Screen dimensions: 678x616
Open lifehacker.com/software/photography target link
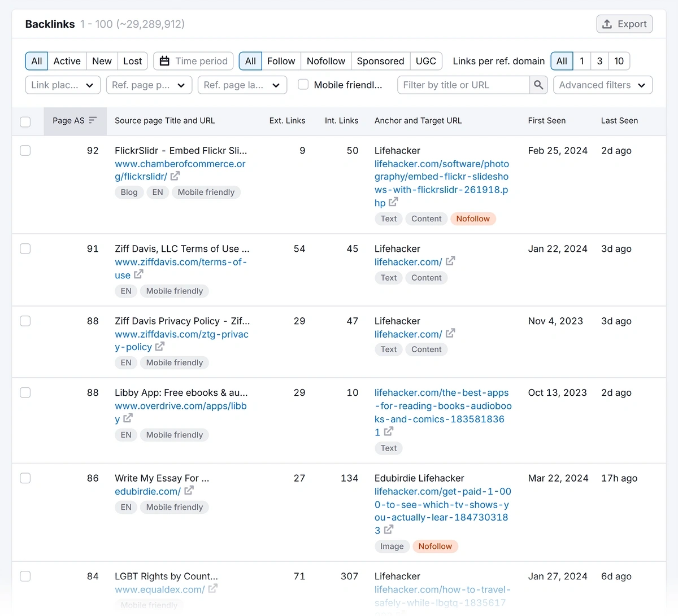tap(441, 183)
